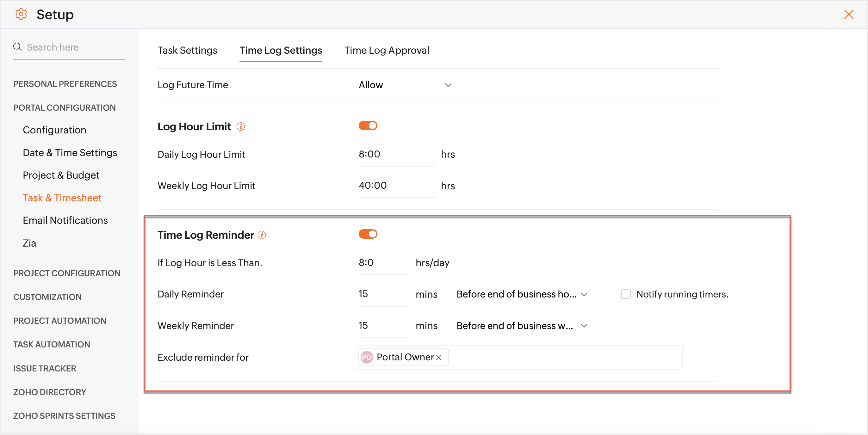Viewport: 868px width, 435px height.
Task: Switch to Task Settings tab
Action: tap(187, 51)
